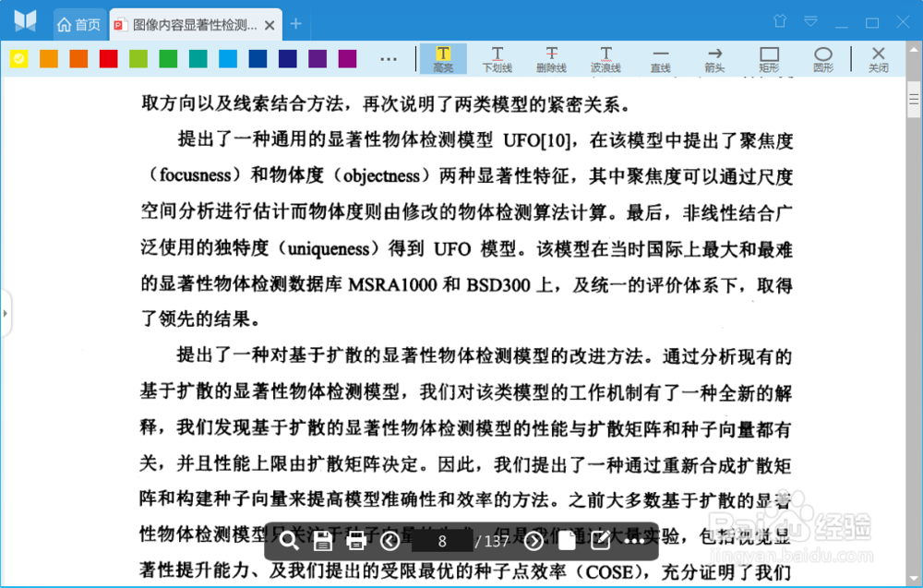Select the 矩形 rectangle tool
This screenshot has width=923, height=588.
click(x=769, y=59)
